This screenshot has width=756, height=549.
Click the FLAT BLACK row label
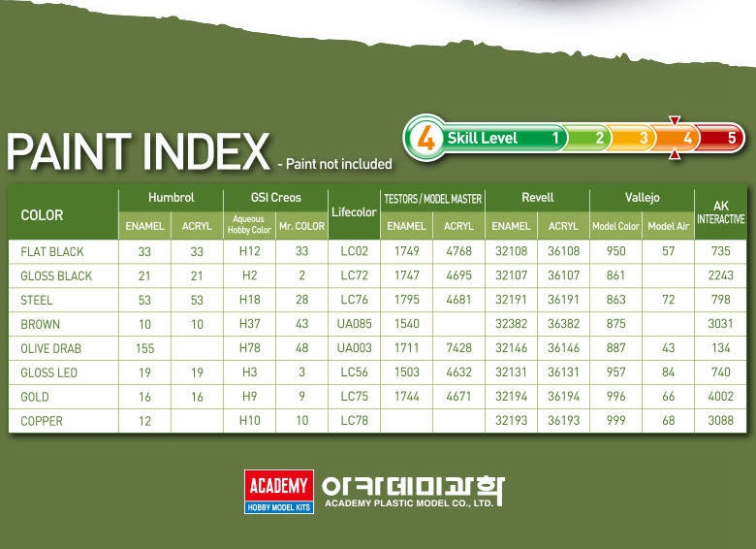pos(52,252)
